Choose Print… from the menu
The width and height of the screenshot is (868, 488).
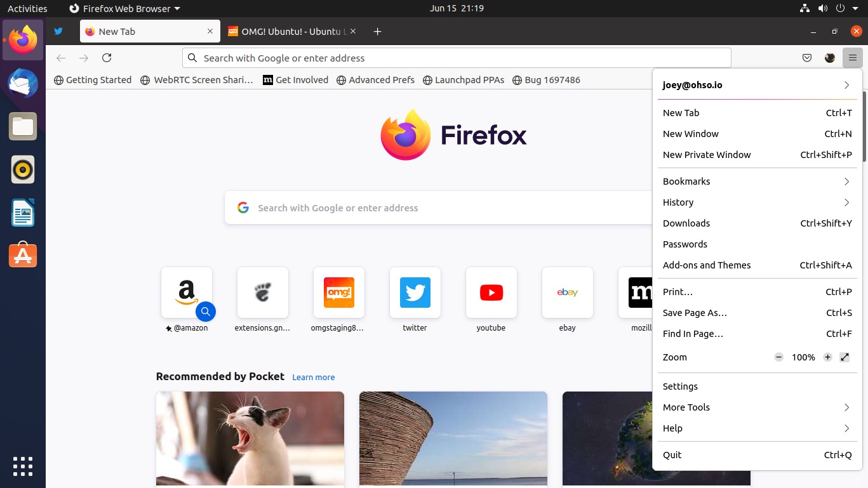[757, 292]
